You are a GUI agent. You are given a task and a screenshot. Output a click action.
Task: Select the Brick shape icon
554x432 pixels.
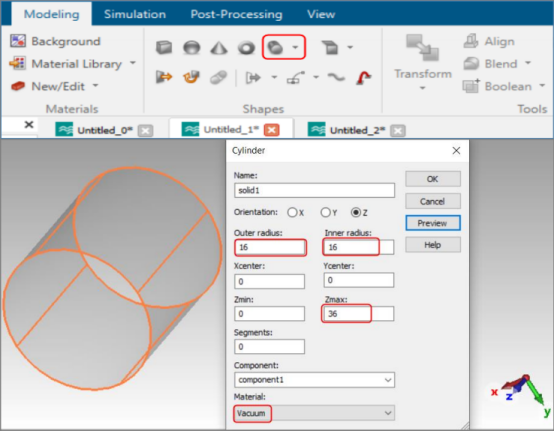click(164, 47)
